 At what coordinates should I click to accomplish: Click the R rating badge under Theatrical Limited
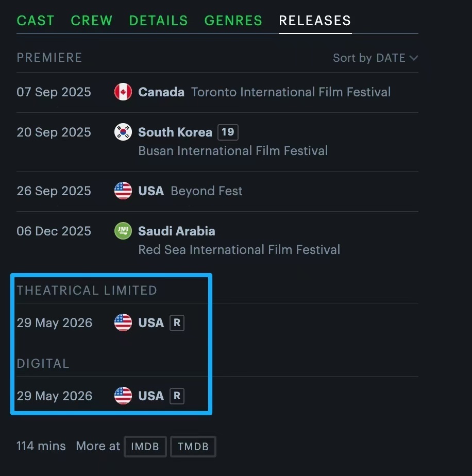pyautogui.click(x=177, y=323)
